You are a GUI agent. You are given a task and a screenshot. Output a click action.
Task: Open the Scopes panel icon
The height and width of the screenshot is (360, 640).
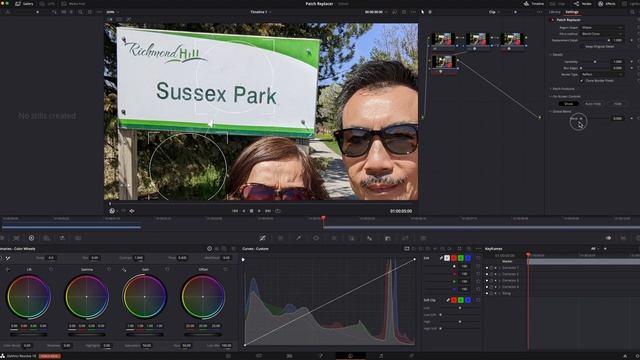(623, 238)
